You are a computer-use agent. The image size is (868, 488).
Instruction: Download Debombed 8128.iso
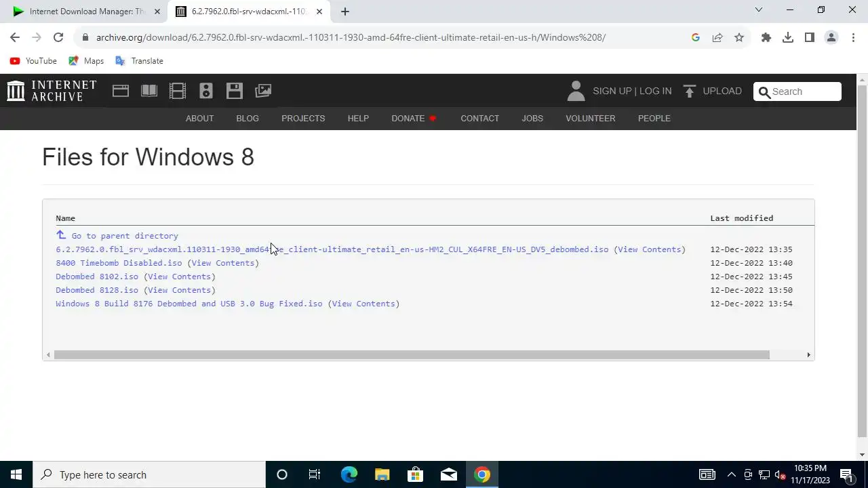click(97, 290)
